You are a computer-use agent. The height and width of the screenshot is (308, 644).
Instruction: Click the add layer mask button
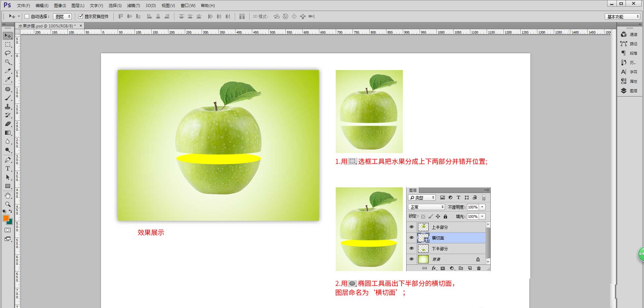(x=443, y=268)
